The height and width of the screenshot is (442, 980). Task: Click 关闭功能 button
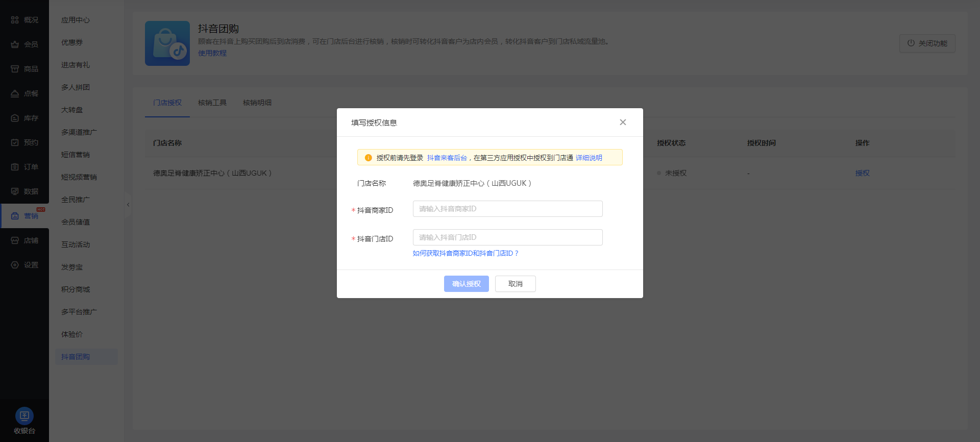pos(927,43)
